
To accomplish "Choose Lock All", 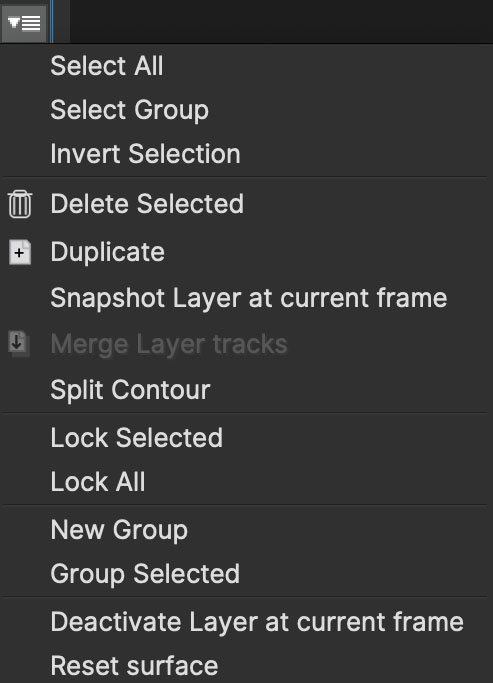I will click(98, 482).
